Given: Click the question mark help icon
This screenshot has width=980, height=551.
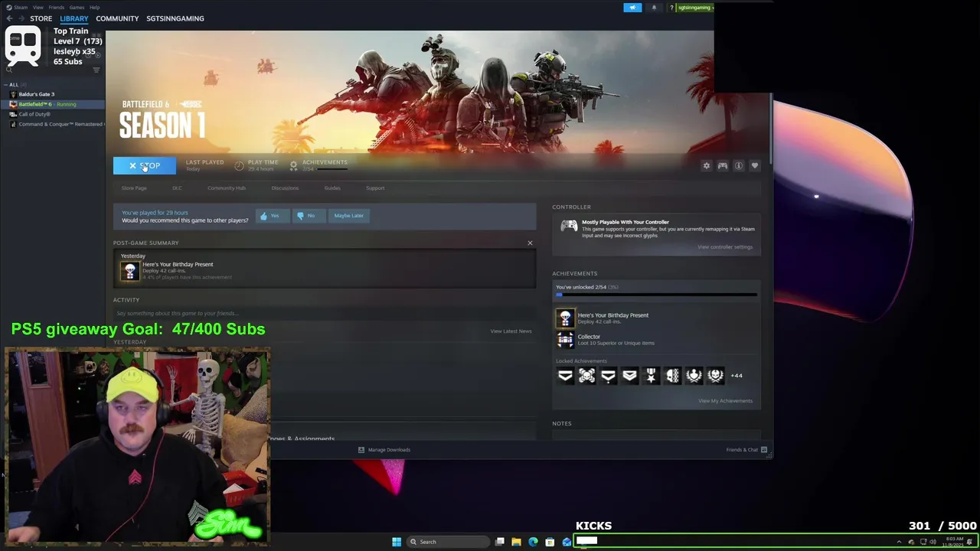Looking at the screenshot, I should [671, 8].
